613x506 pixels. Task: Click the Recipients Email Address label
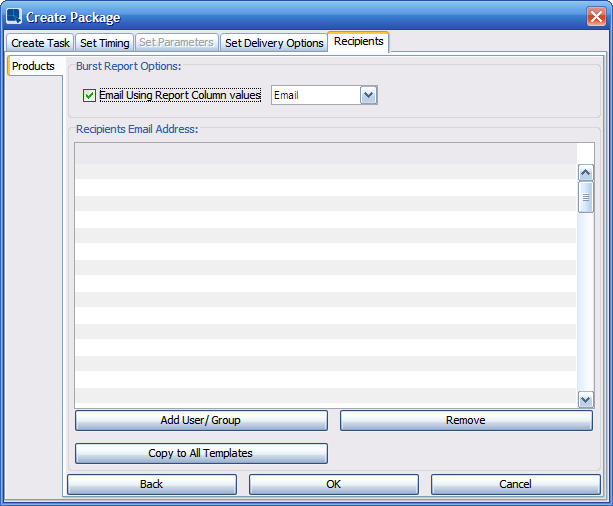(x=137, y=129)
